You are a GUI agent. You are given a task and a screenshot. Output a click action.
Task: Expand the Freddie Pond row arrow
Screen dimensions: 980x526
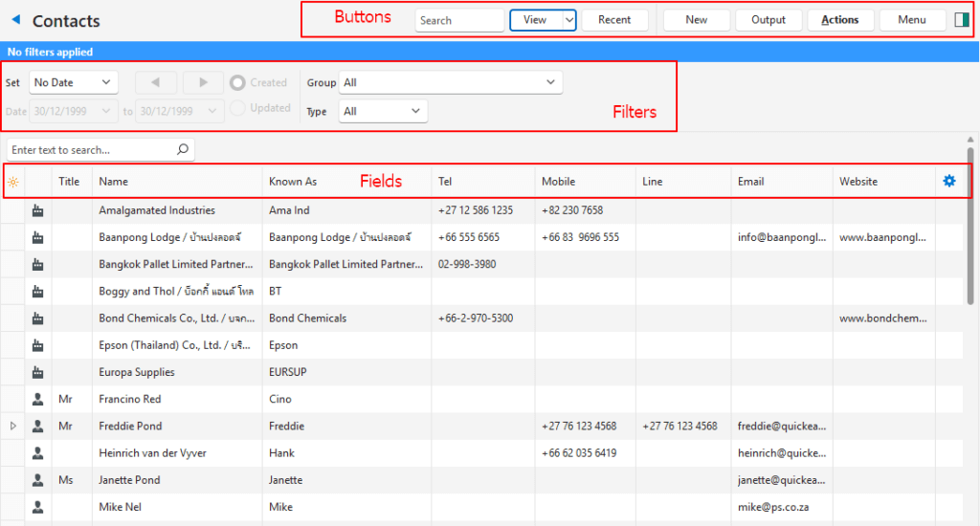pyautogui.click(x=12, y=426)
